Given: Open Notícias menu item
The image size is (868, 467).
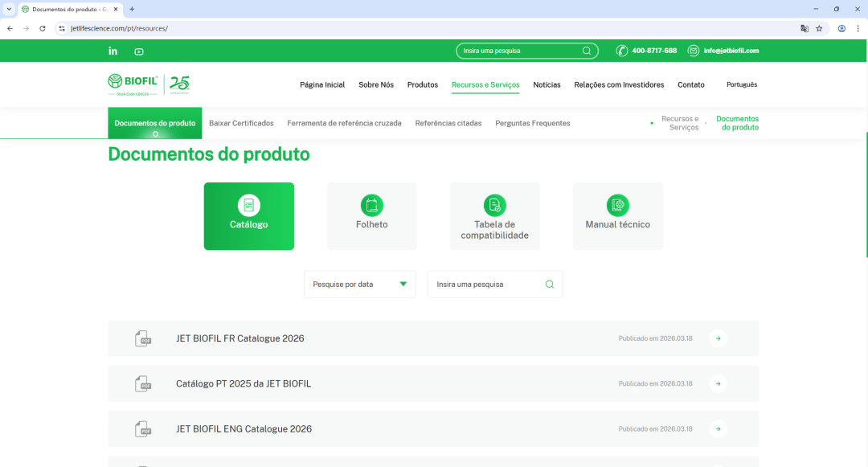Looking at the screenshot, I should (x=547, y=84).
